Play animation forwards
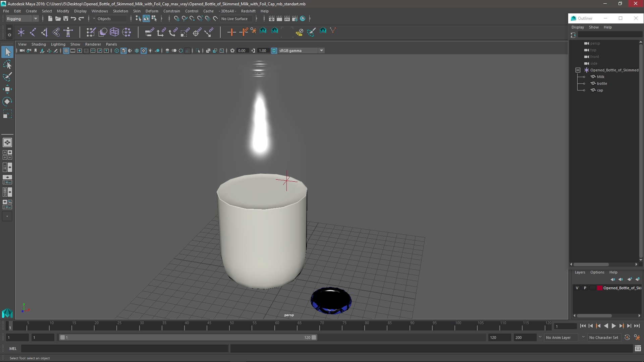Screen dimensions: 644x362 pos(613,326)
